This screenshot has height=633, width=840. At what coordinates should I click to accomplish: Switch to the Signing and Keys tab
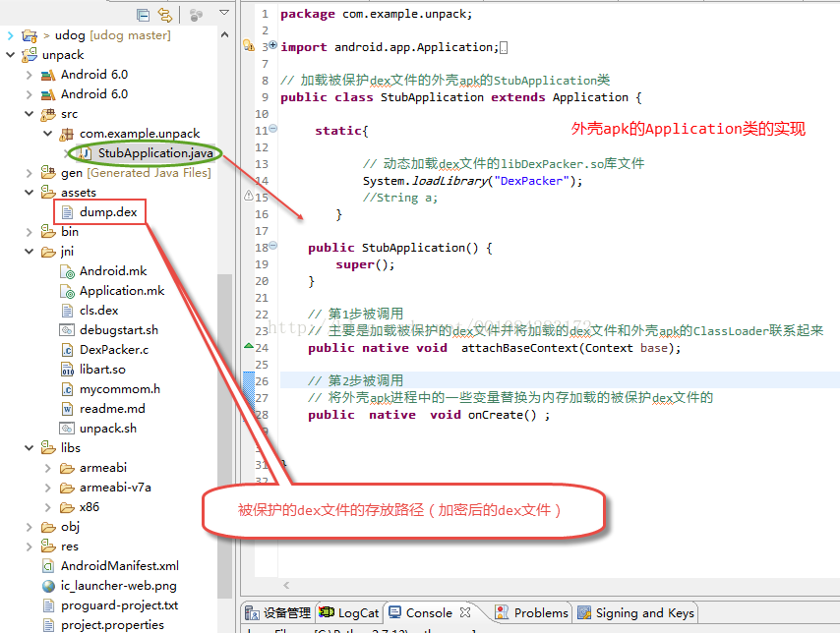(x=635, y=612)
